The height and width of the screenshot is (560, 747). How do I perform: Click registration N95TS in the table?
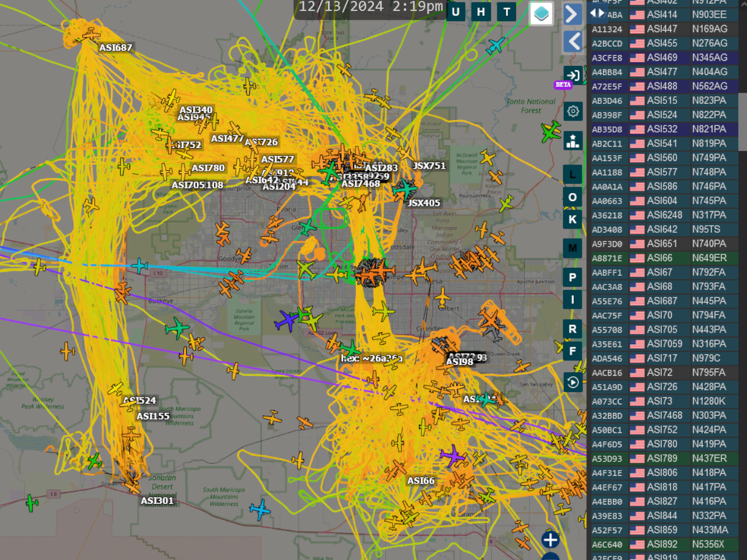[706, 229]
